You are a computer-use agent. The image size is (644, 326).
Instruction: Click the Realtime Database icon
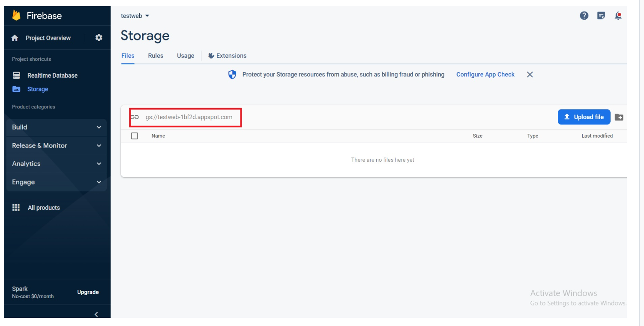pyautogui.click(x=17, y=75)
